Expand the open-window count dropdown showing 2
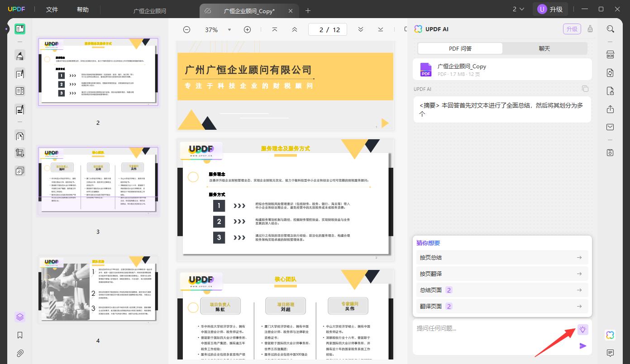This screenshot has width=630, height=364. [518, 9]
